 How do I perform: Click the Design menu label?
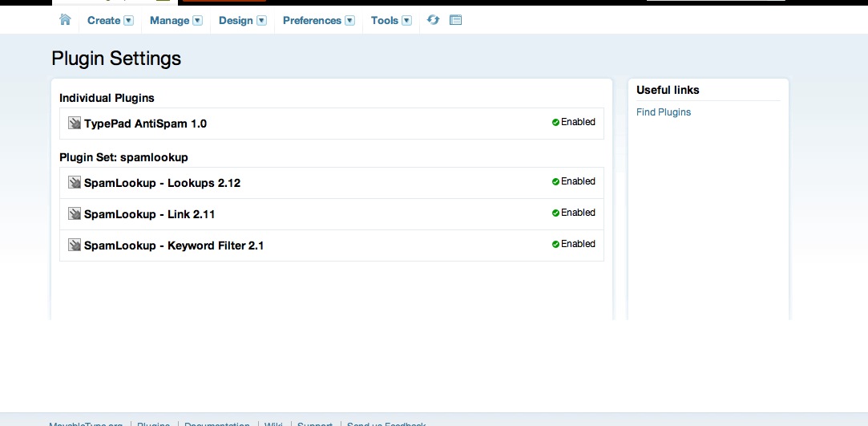(236, 21)
